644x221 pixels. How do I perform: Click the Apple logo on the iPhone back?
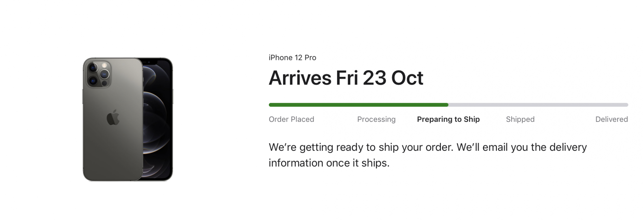pyautogui.click(x=113, y=118)
